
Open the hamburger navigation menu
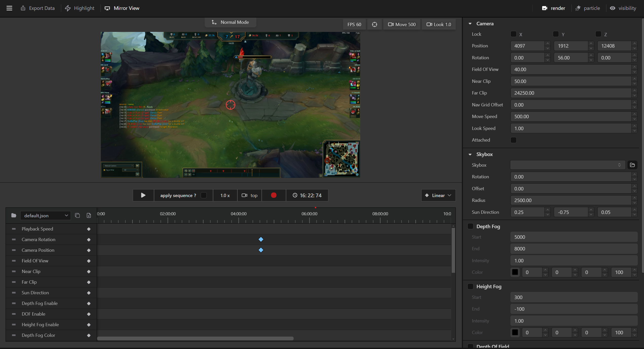point(9,8)
